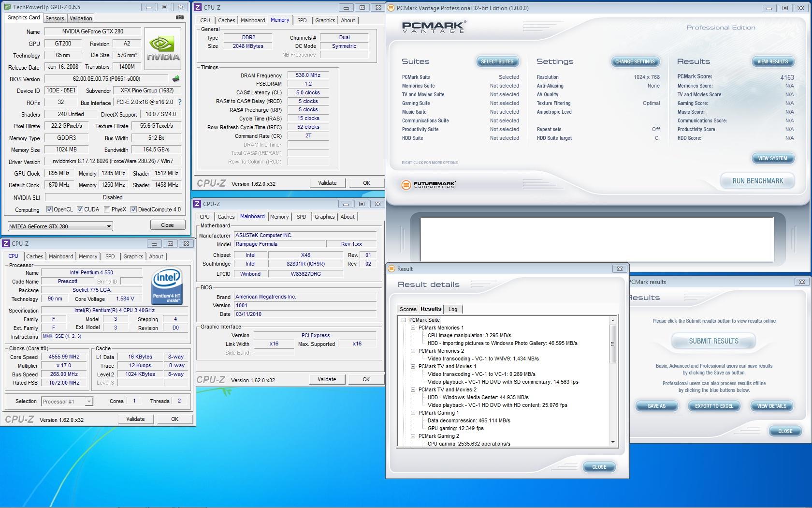812x508 pixels.
Task: Toggle the CUDA checkbox
Action: 80,209
